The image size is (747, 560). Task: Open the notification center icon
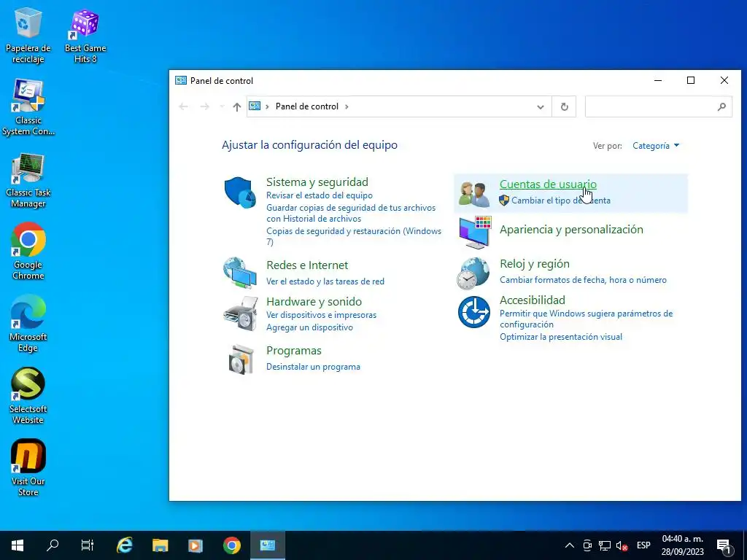click(724, 546)
